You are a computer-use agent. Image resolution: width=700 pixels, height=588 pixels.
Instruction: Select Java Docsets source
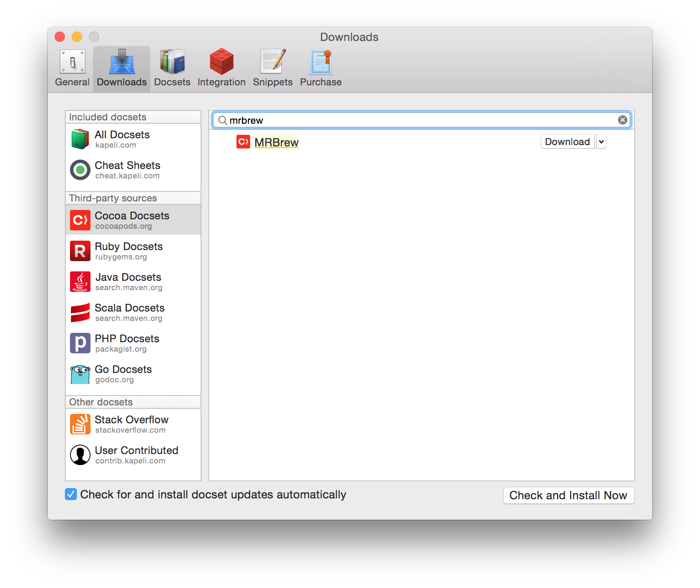133,282
